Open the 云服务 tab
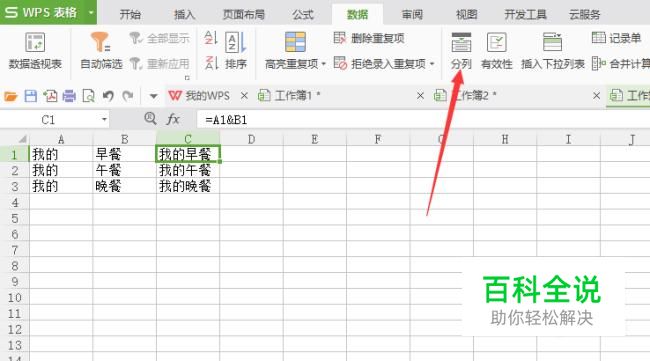Screen dimensions: 650x361 (585, 15)
